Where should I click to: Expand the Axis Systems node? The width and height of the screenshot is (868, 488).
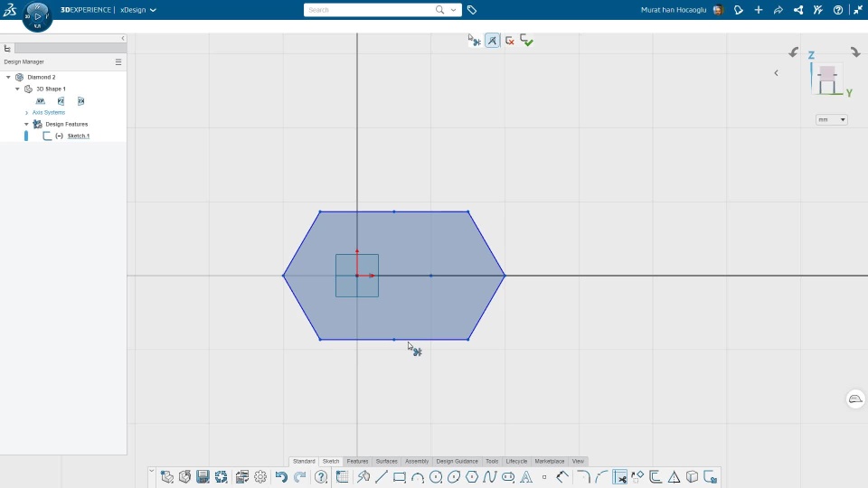pyautogui.click(x=26, y=112)
